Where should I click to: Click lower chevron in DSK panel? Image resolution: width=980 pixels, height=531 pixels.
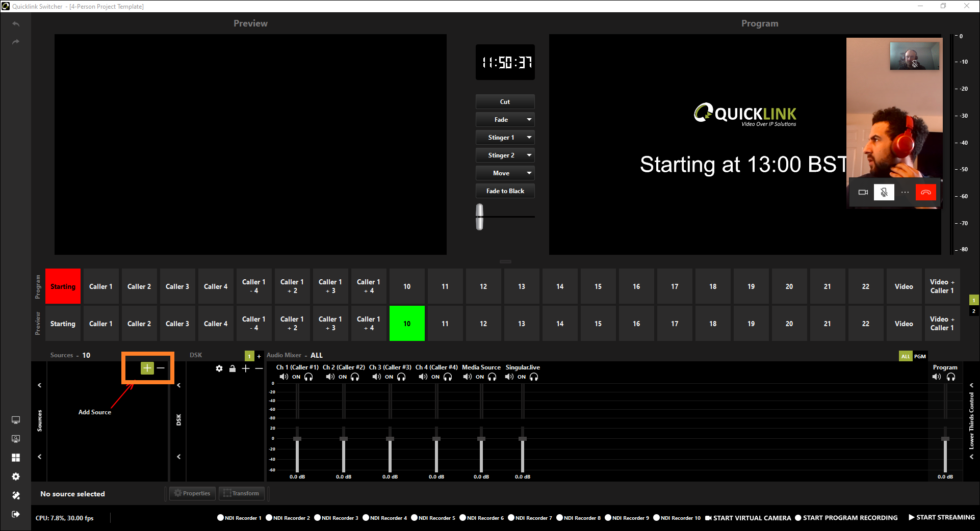[x=178, y=457]
